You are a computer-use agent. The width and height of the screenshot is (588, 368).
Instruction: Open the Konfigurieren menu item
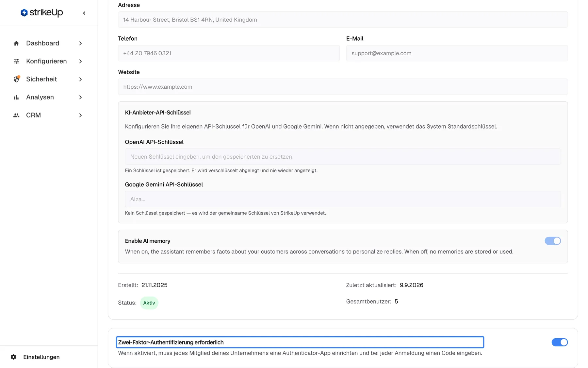pos(49,61)
